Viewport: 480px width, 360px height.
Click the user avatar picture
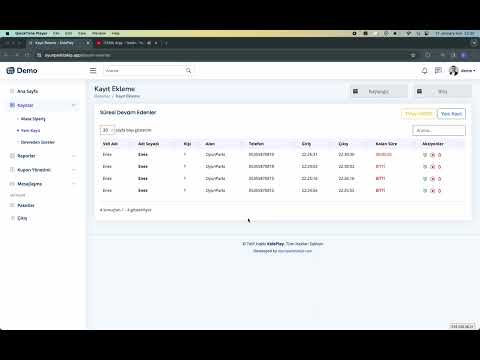(x=453, y=70)
